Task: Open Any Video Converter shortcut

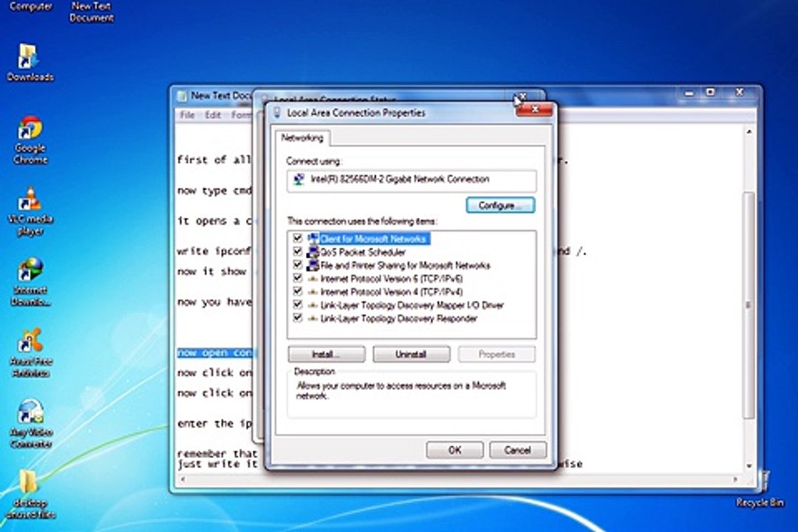Action: [x=30, y=424]
